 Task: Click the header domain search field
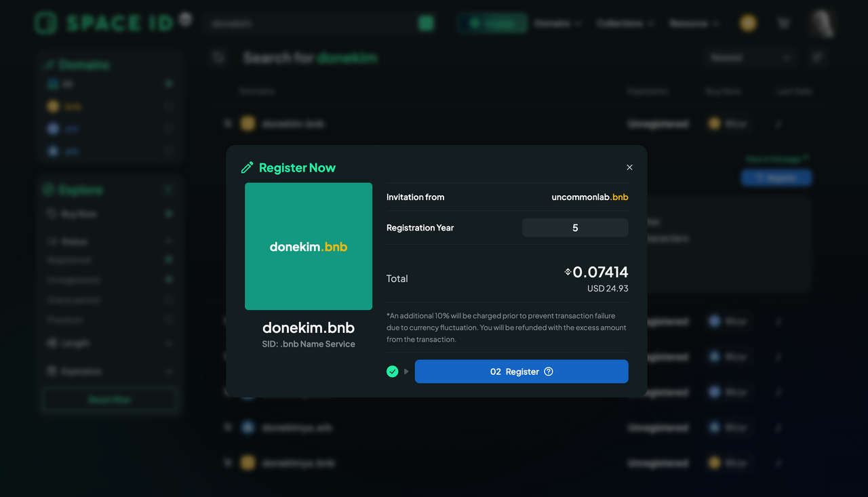pos(319,23)
